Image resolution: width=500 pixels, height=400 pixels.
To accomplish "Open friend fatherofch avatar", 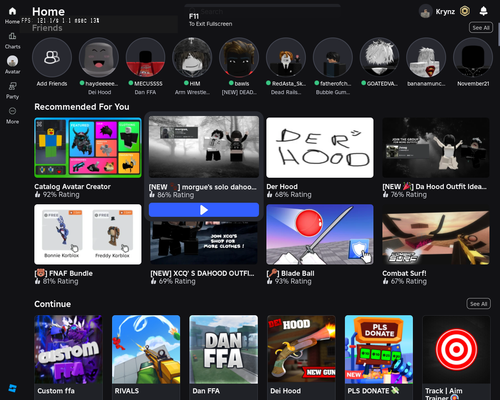I will 333,57.
